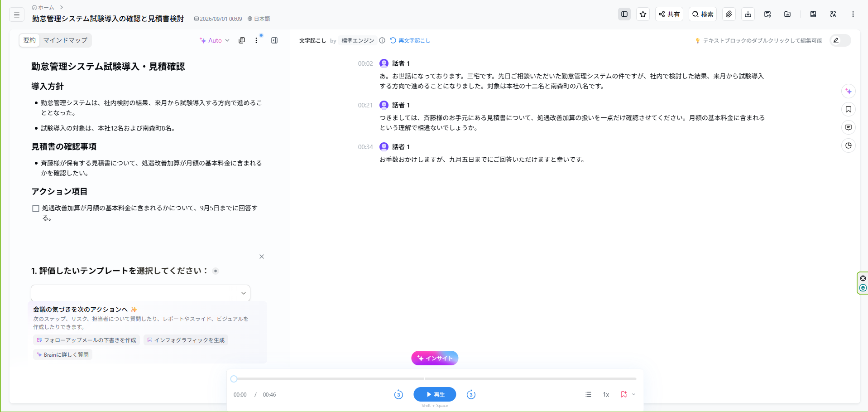Go to ホーム breadcrumb
The image size is (868, 412).
click(43, 7)
